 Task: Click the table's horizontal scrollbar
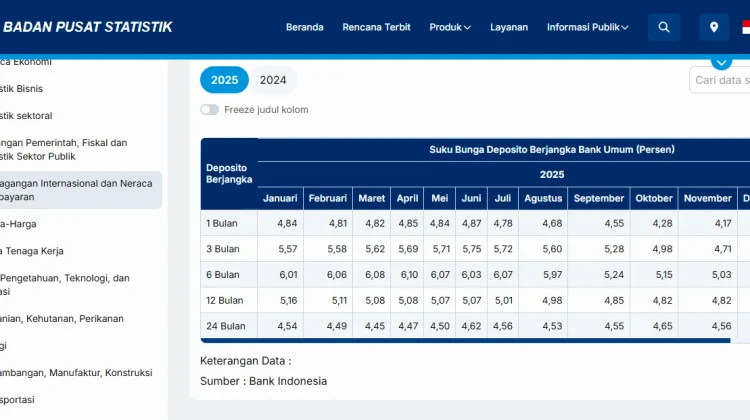465,341
